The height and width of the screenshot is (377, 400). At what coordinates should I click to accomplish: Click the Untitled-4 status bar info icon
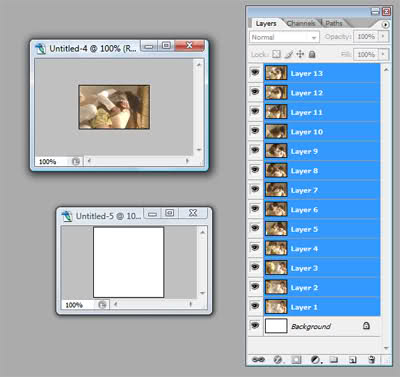point(76,162)
